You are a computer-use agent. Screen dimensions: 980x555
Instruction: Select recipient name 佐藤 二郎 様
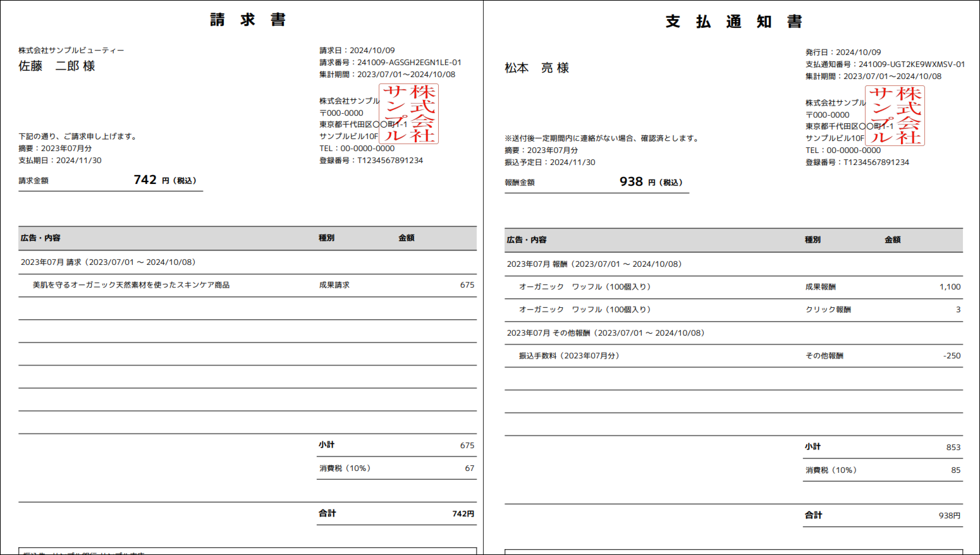click(57, 66)
